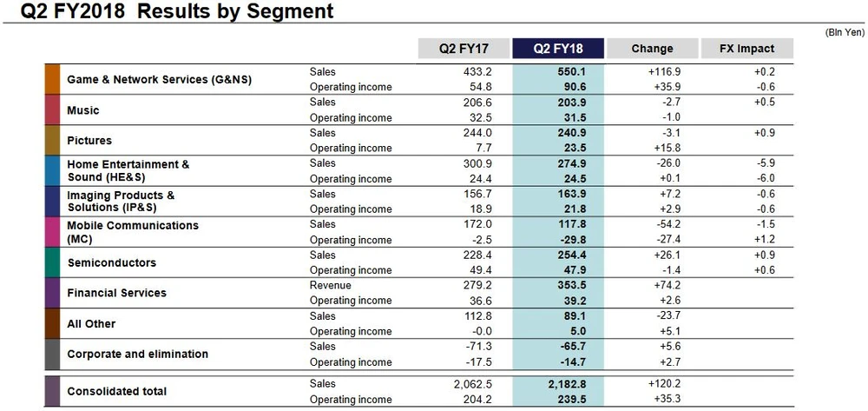Click the orange swatch beside Game & Network Services
Image resolution: width=868 pixels, height=411 pixels.
tap(52, 79)
